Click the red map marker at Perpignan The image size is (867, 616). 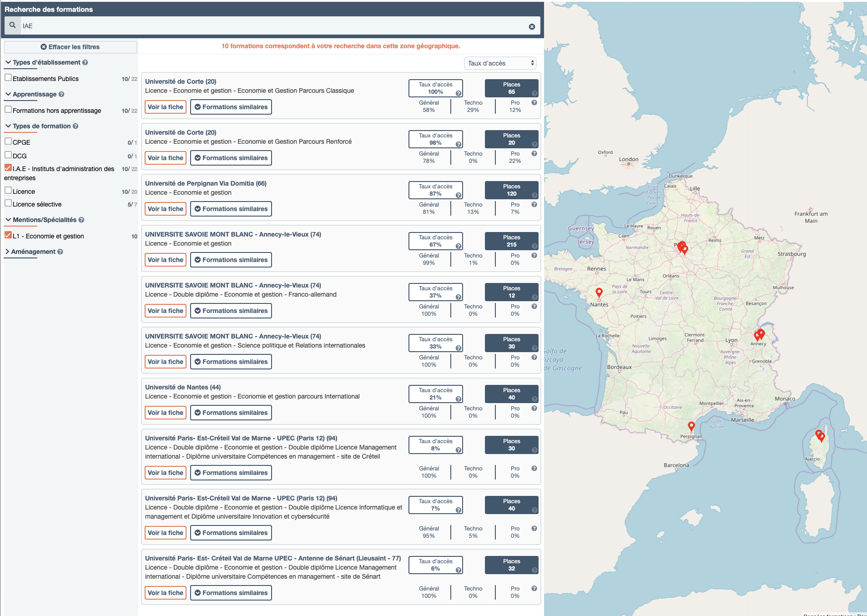click(691, 426)
